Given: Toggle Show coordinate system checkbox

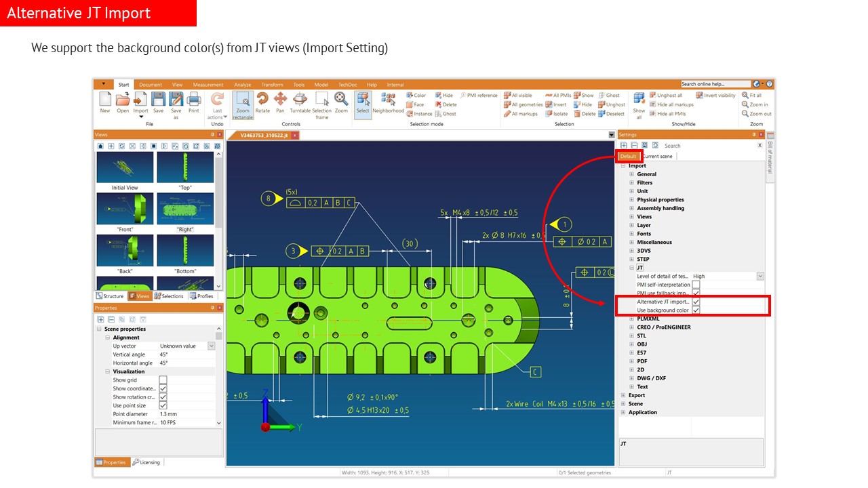Looking at the screenshot, I should coord(163,388).
